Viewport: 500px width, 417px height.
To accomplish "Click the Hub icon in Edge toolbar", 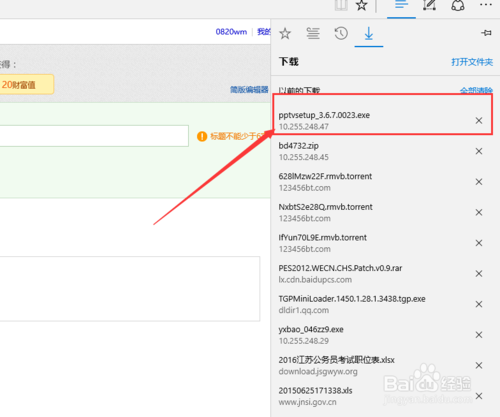I will pyautogui.click(x=401, y=5).
